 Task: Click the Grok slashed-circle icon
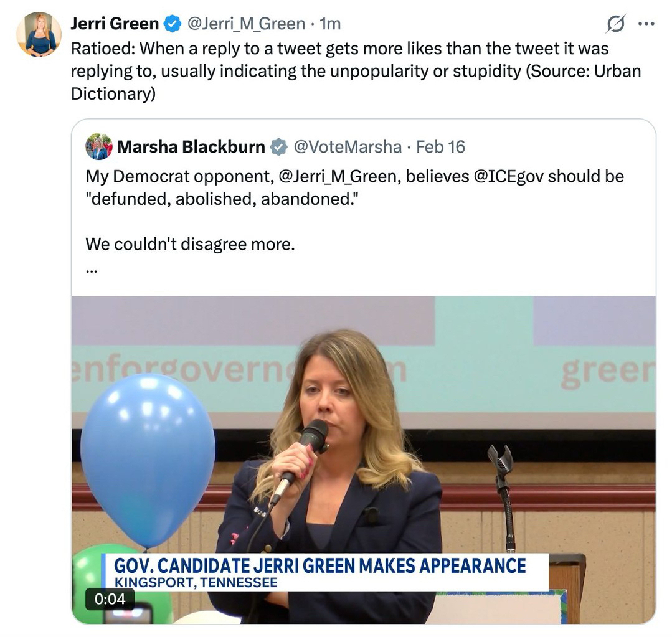[615, 24]
